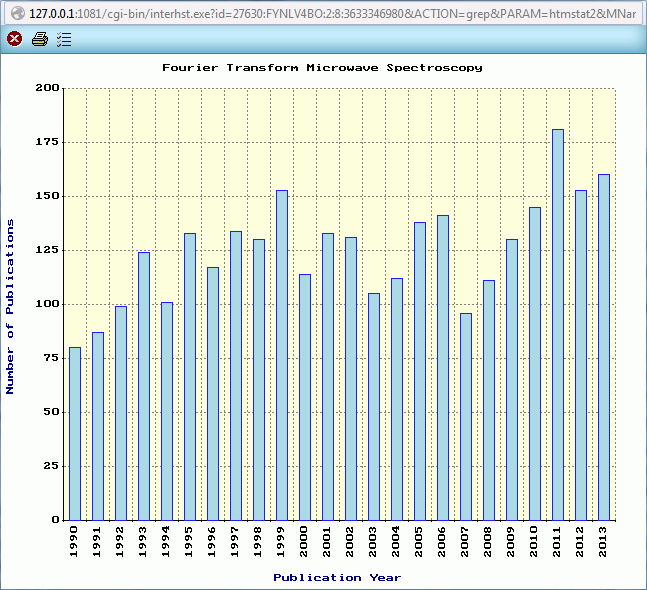Print the chart using the printer icon
The height and width of the screenshot is (590, 647).
pos(40,39)
